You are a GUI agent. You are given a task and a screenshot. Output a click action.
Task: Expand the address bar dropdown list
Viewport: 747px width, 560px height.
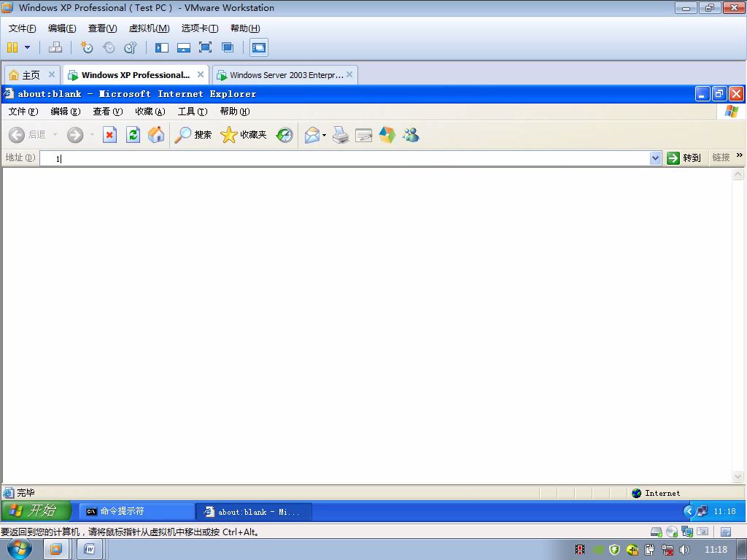pos(656,158)
